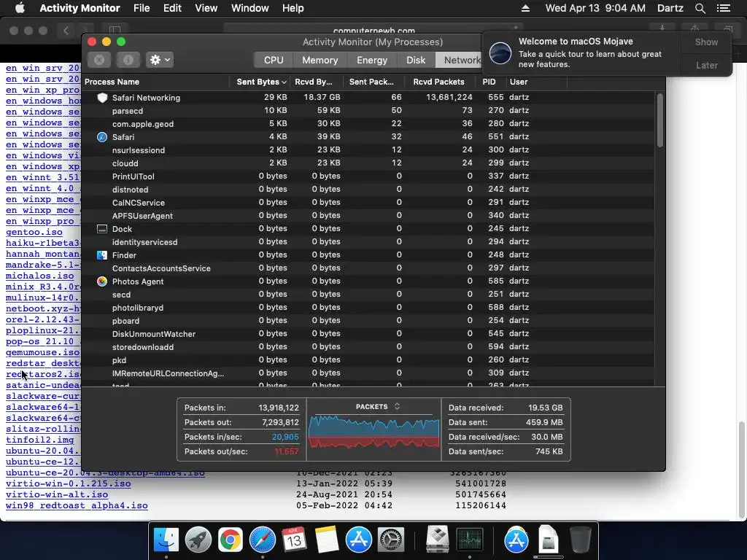Open virtio-win-alt.iso link

click(x=57, y=495)
